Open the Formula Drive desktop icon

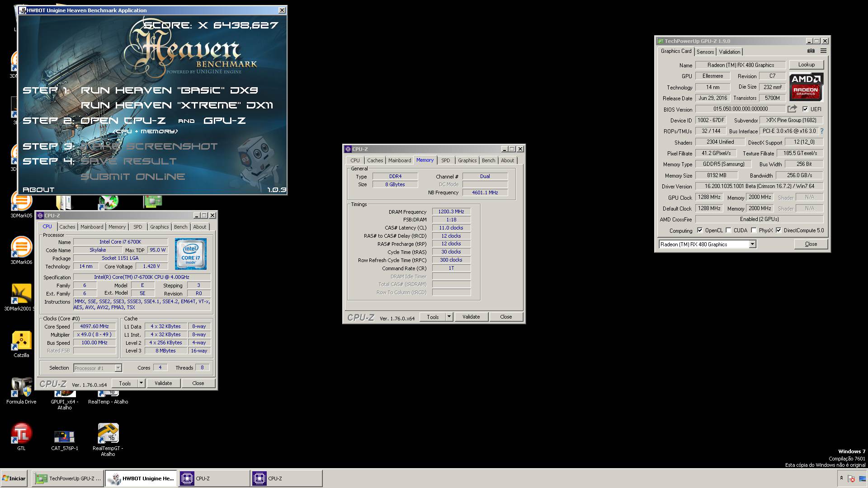(21, 390)
